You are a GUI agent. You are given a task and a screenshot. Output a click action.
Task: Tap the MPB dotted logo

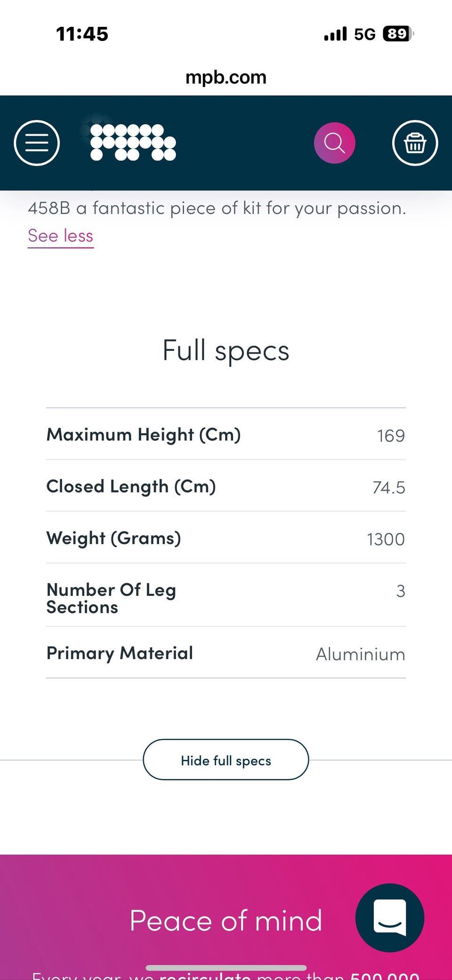(x=133, y=142)
